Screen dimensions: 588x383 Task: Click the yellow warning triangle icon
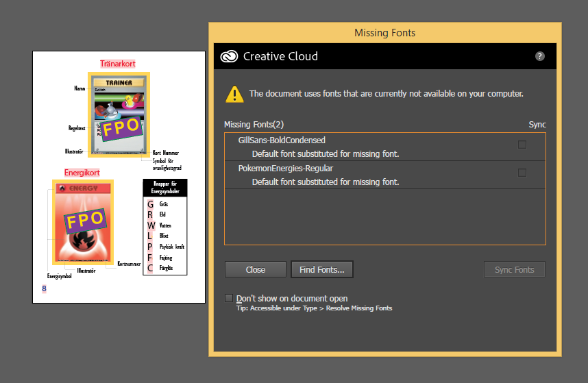click(235, 94)
